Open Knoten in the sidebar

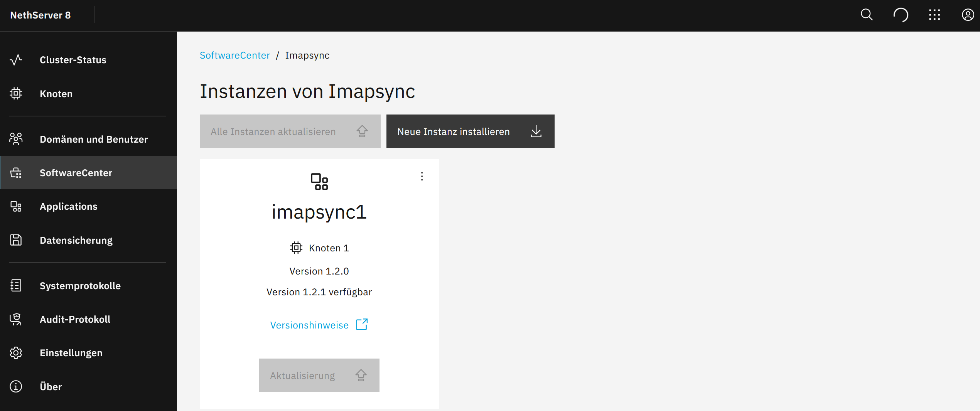[56, 94]
